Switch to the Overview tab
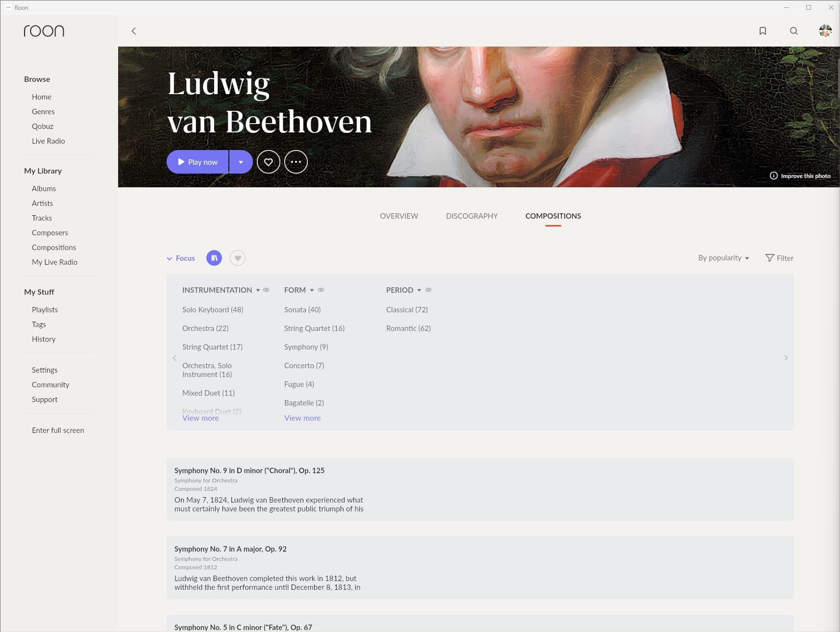This screenshot has height=632, width=840. [399, 216]
